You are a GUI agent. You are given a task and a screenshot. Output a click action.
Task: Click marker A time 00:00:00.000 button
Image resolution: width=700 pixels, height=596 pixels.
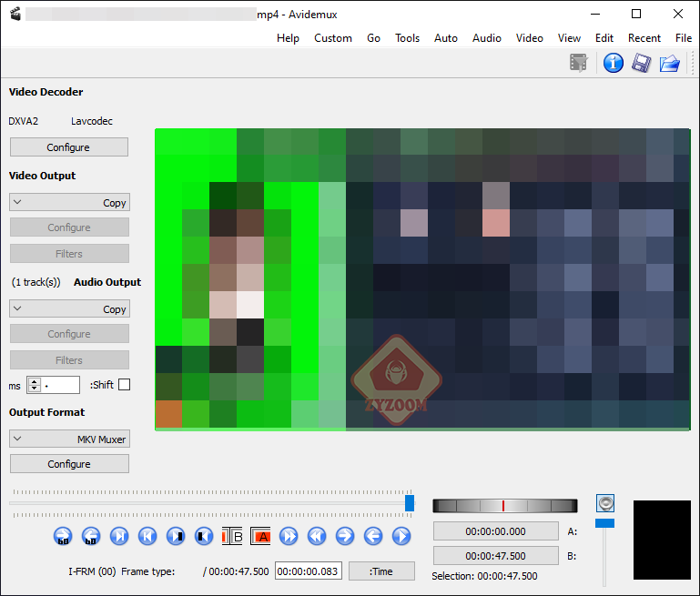click(495, 531)
